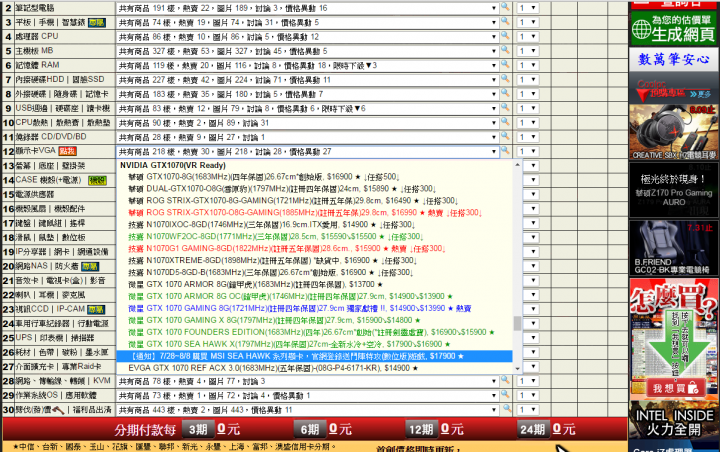
Task: Click magnifier icon in row 10 CPU cooling
Action: coord(505,122)
